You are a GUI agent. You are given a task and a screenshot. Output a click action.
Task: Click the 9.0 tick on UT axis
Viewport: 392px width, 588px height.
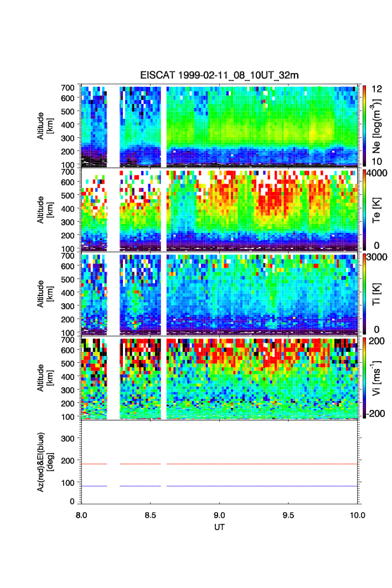click(x=220, y=514)
